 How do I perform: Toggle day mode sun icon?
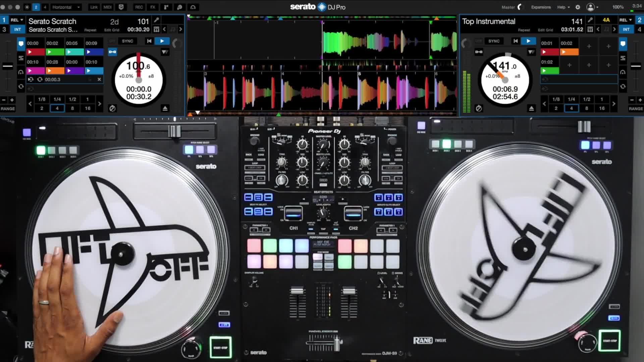point(27,7)
